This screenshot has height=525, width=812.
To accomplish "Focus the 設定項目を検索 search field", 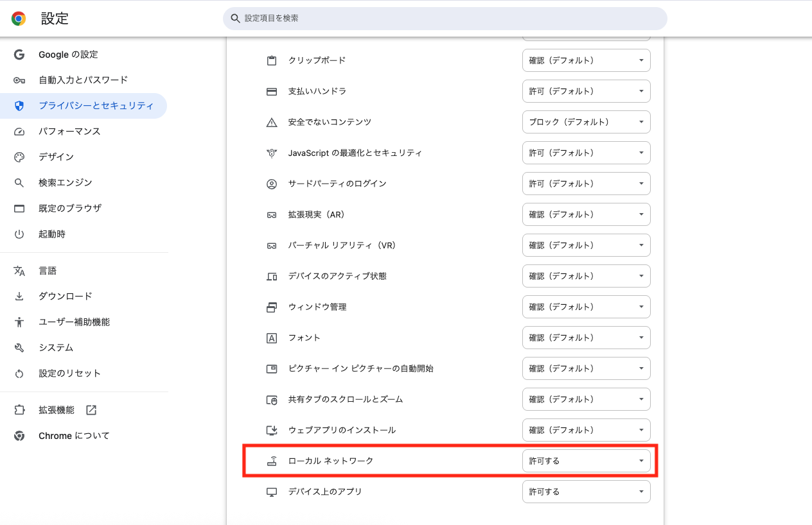I will pos(445,19).
